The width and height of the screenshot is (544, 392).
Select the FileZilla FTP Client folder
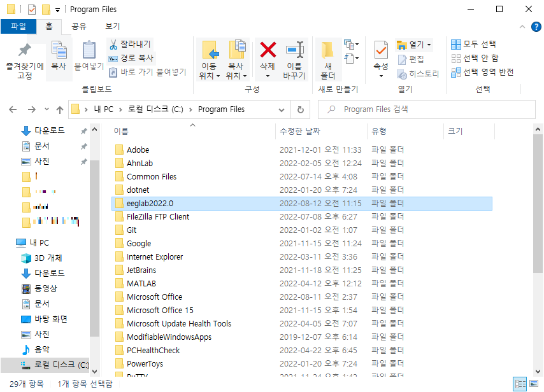click(x=302, y=217)
